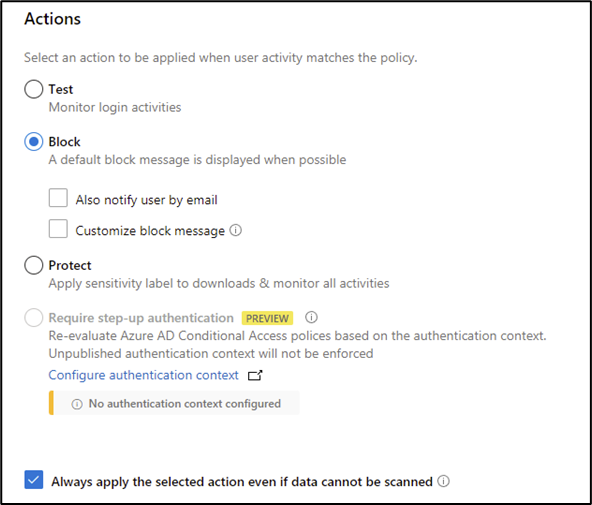Click 'No authentication context configured' banner text

[x=185, y=404]
